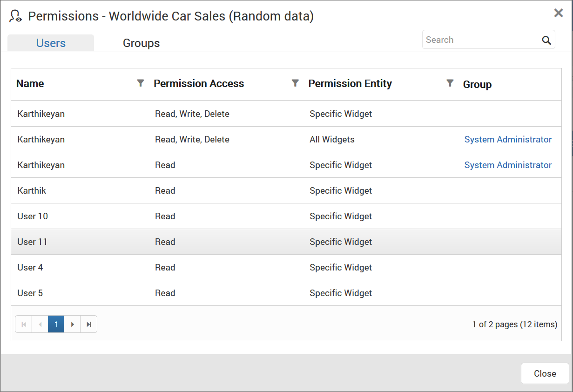Viewport: 573px width, 392px height.
Task: Open the Name column filter
Action: pos(141,83)
